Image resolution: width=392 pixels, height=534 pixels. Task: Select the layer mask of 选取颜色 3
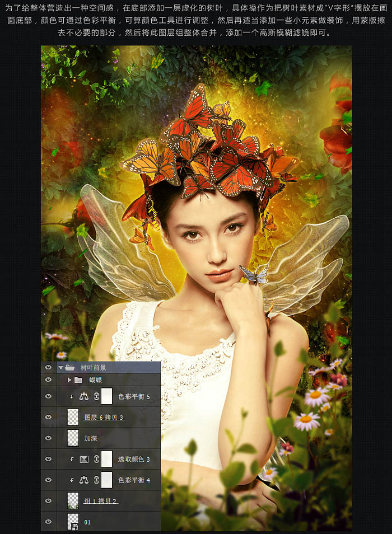tap(106, 459)
